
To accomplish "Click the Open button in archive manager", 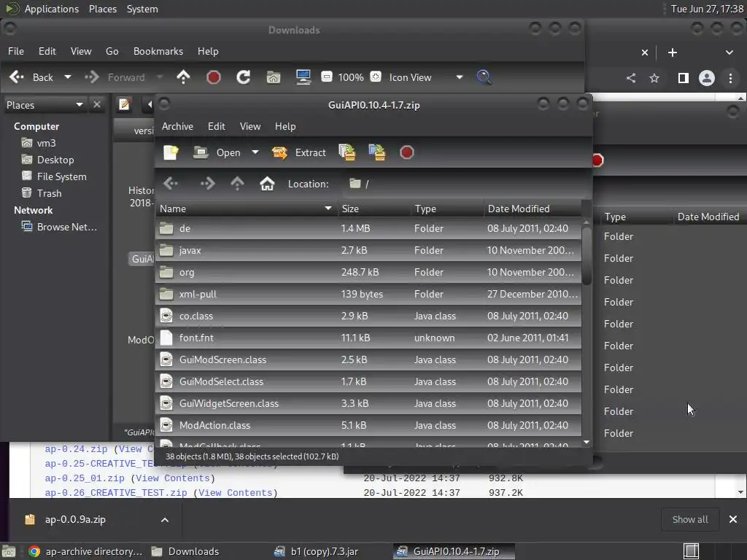I will 217,152.
